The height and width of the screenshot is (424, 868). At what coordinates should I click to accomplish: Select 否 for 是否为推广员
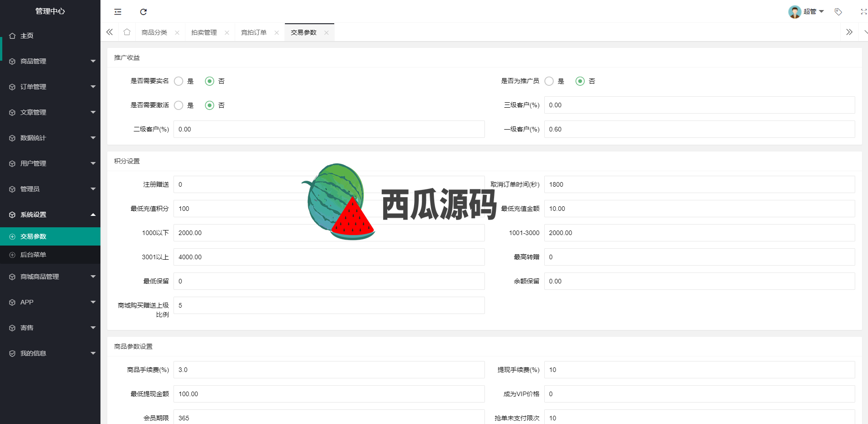580,81
